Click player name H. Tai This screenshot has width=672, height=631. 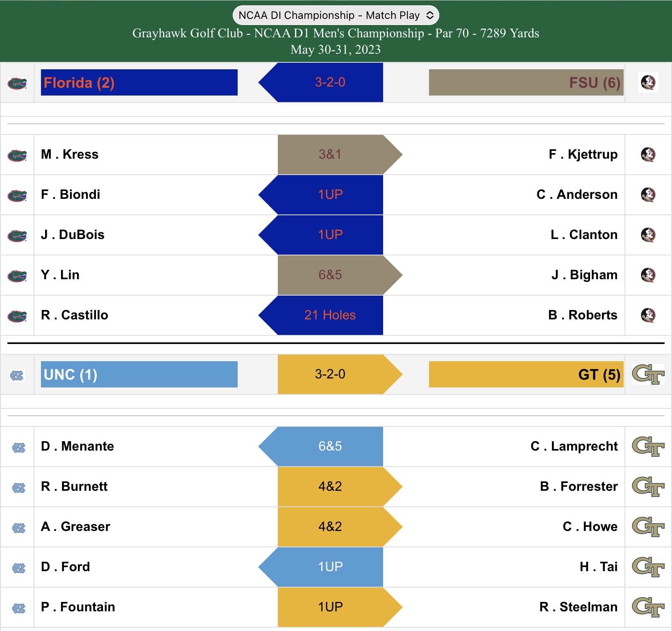click(598, 567)
